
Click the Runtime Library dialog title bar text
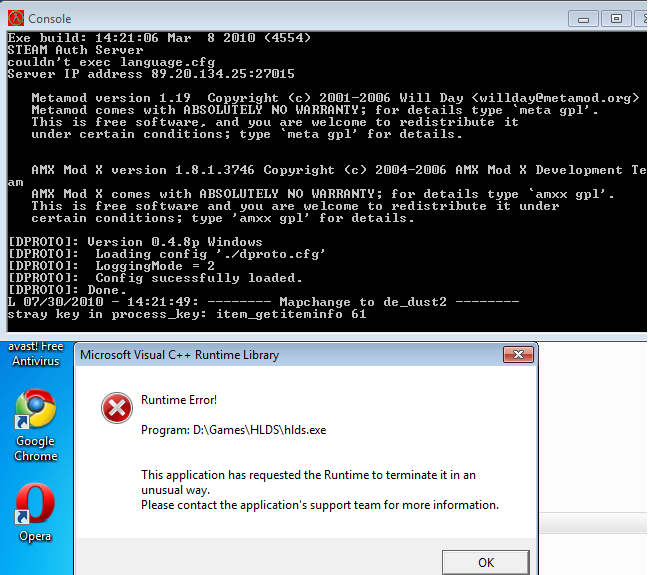(x=179, y=355)
